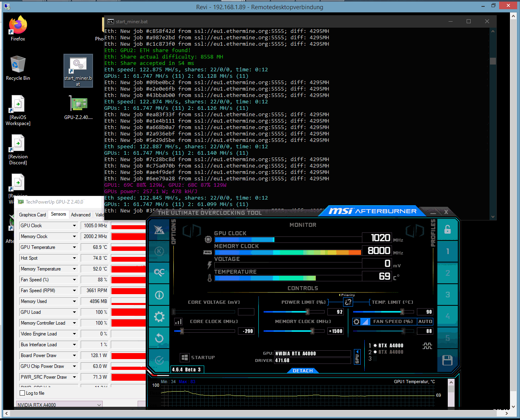Apply settings with the checkmark button
The width and height of the screenshot is (520, 420).
tap(159, 360)
